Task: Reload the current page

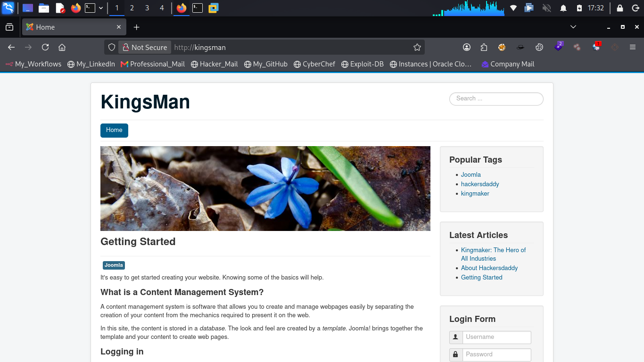Action: point(45,47)
